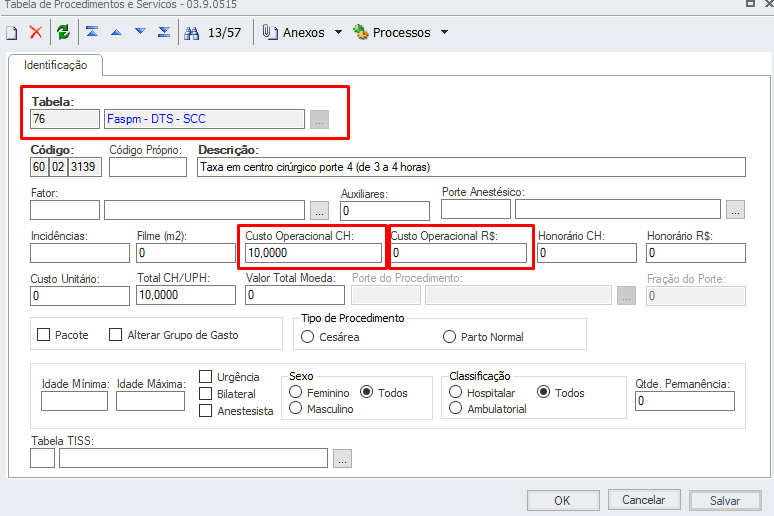Click the Código segment 3139 field
The width and height of the screenshot is (774, 516).
click(x=85, y=167)
